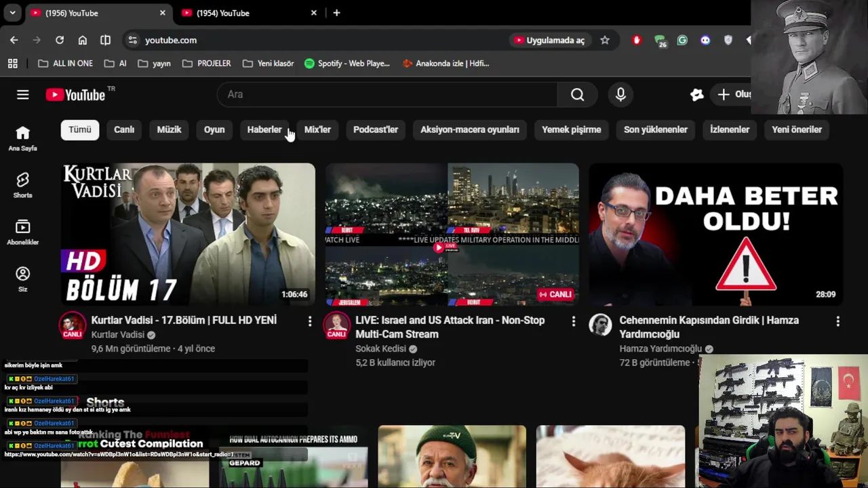Viewport: 868px width, 488px height.
Task: Select the Mix'ler filter chip
Action: coord(317,129)
